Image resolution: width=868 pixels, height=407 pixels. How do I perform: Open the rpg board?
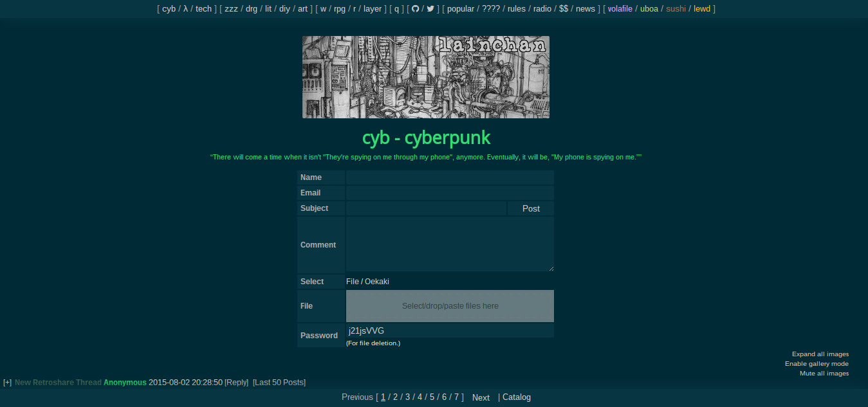click(x=340, y=8)
